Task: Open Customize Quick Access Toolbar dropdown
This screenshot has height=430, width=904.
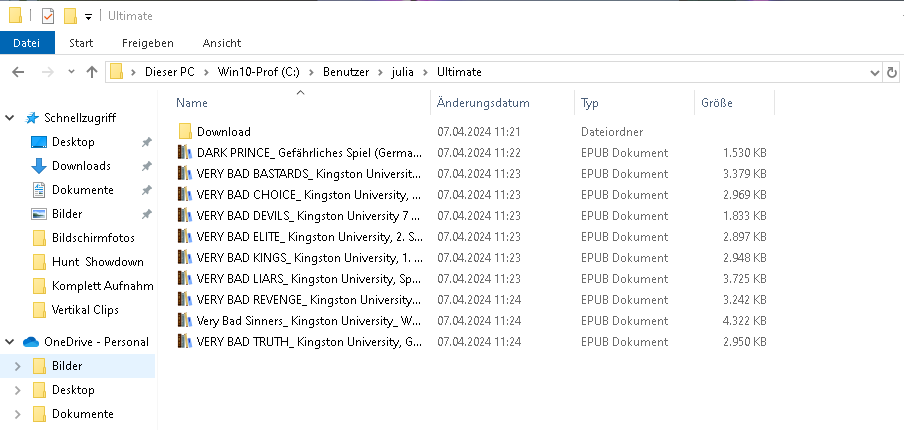Action: pos(88,17)
